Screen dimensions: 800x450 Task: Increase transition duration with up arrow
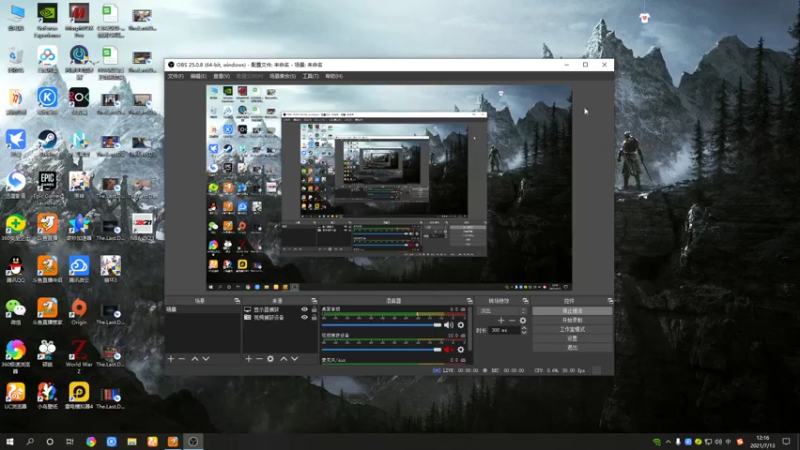524,328
